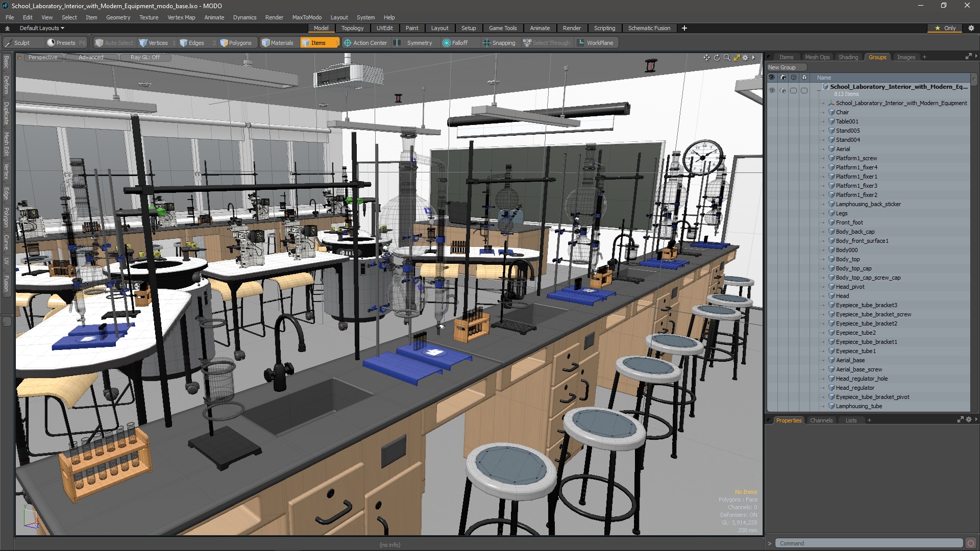980x551 pixels.
Task: Click the Perspective view button
Action: pyautogui.click(x=43, y=57)
